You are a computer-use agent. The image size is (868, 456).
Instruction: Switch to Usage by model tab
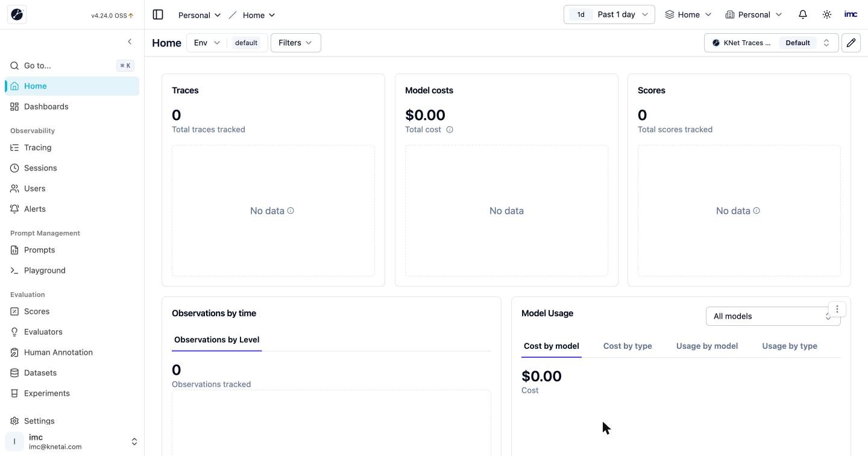coord(707,346)
